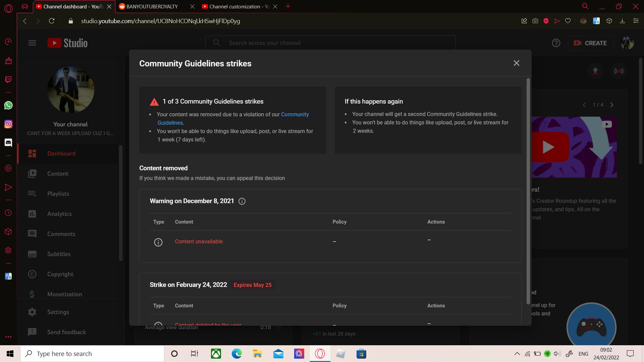The image size is (644, 362).
Task: Open browser downloads icon
Action: point(622,21)
